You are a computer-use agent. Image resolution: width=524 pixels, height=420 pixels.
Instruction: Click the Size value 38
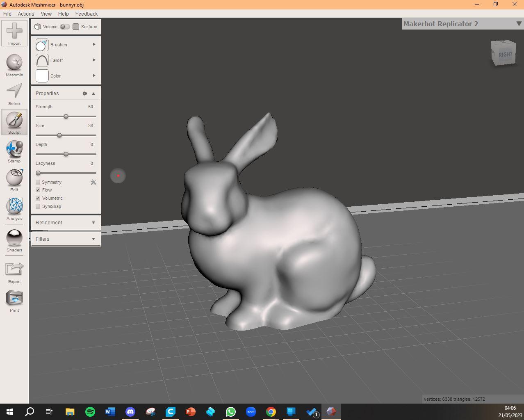(x=91, y=126)
